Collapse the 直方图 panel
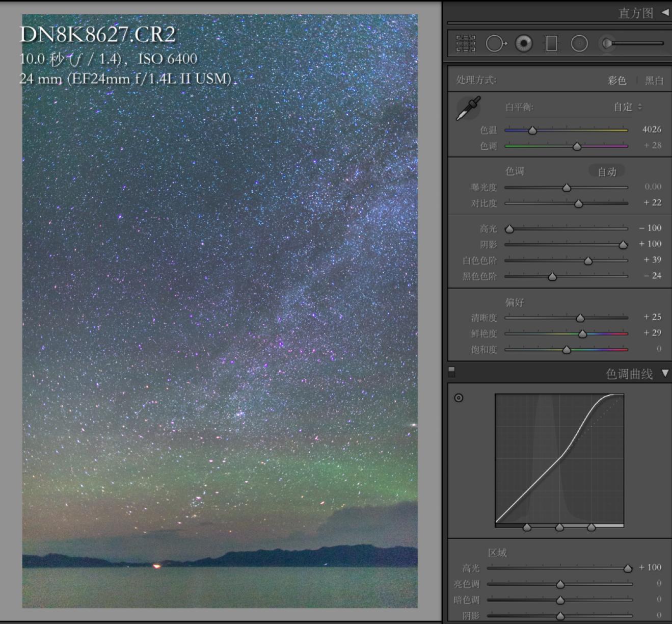 click(x=665, y=12)
